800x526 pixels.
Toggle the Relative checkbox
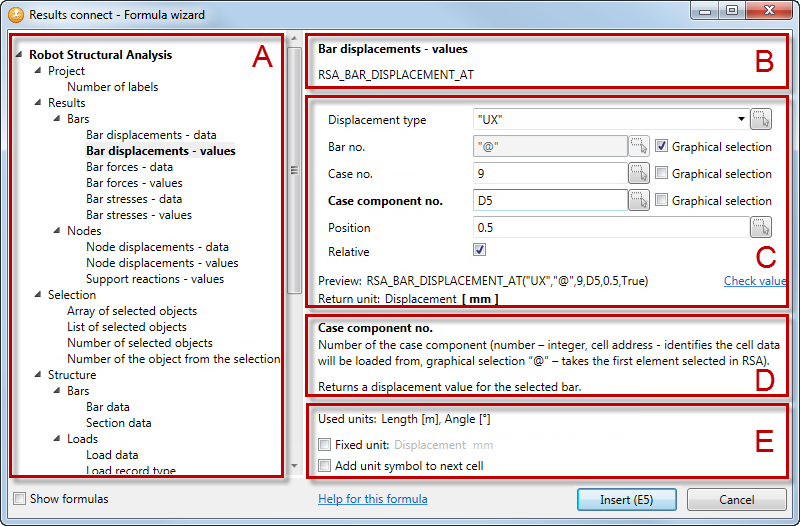coord(480,250)
